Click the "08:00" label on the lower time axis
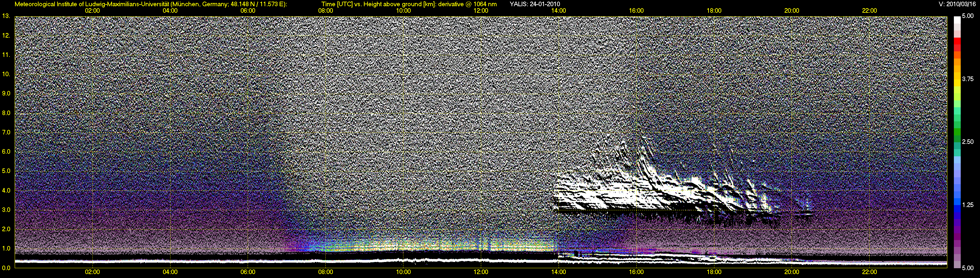The image size is (980, 278). tap(326, 272)
